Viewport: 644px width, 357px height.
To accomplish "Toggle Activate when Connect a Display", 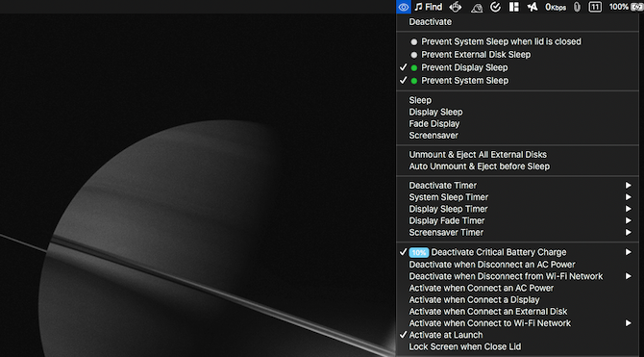I will (517, 300).
